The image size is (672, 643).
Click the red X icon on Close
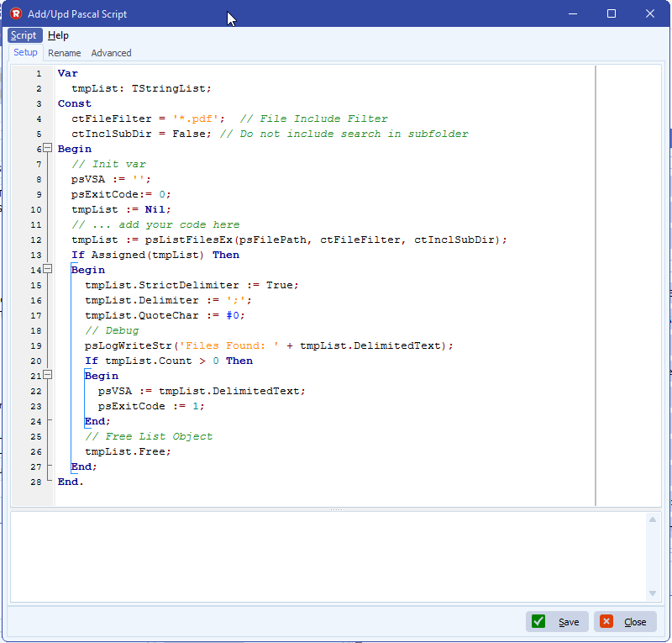606,621
